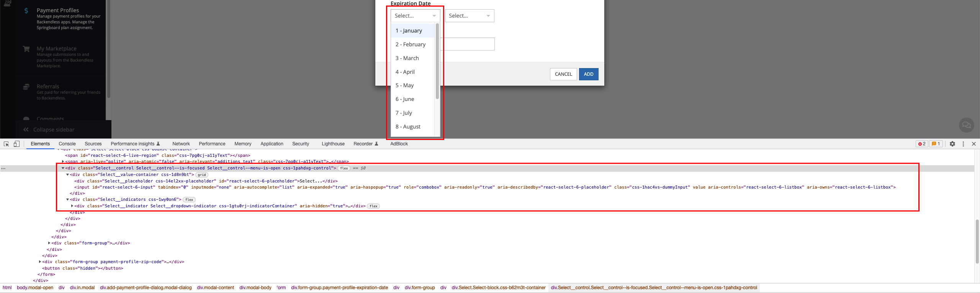Open the expiration year Select dropdown

coord(470,16)
